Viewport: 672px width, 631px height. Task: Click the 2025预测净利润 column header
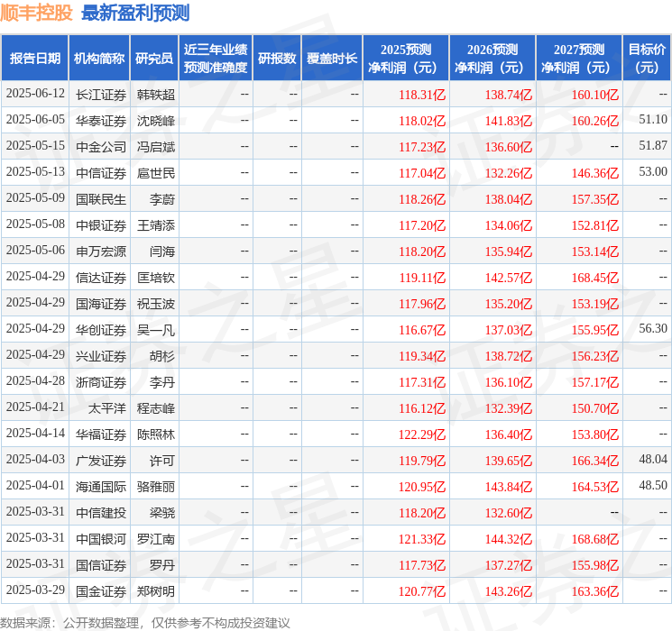[406, 59]
